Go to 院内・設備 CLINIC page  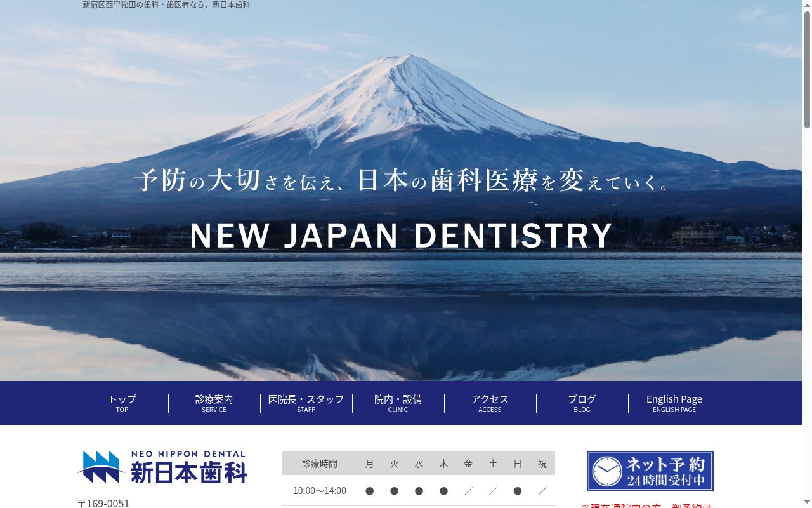[x=398, y=403]
